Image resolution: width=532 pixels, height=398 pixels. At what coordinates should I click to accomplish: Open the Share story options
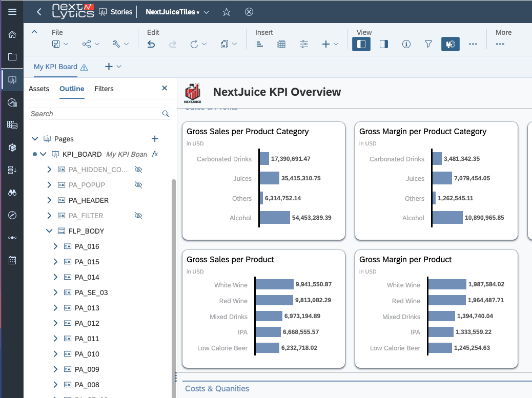(x=88, y=44)
